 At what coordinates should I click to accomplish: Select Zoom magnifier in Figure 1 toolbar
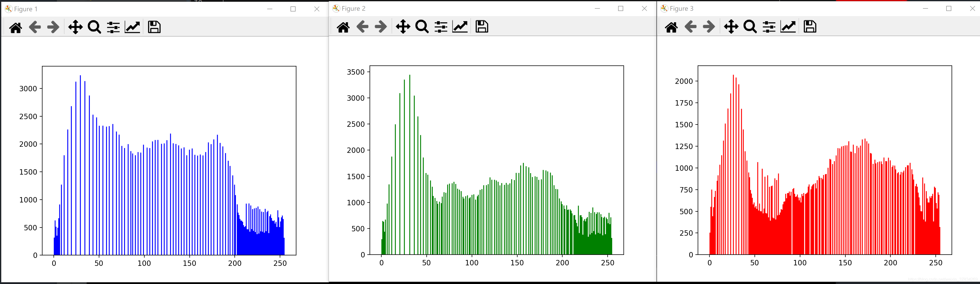94,27
